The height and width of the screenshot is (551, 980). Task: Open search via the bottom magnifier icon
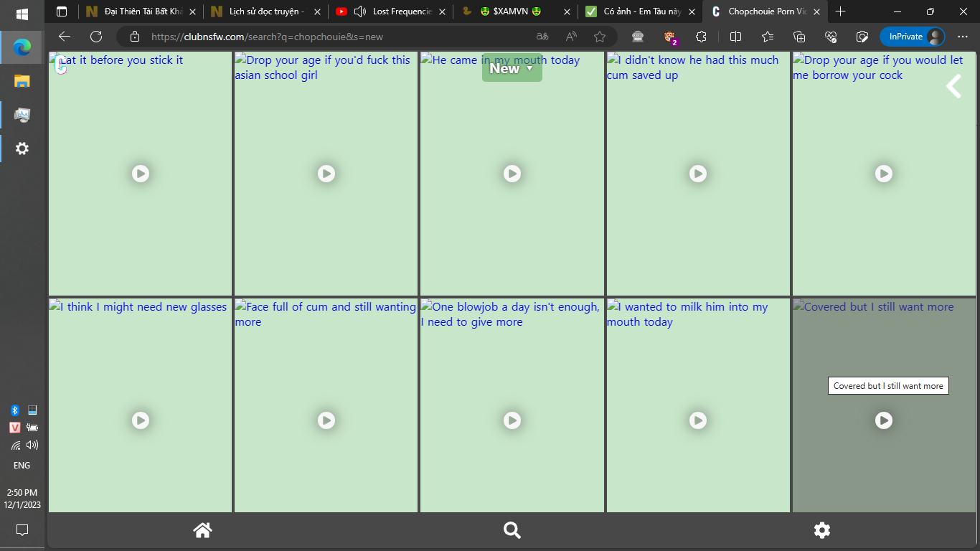pyautogui.click(x=512, y=530)
